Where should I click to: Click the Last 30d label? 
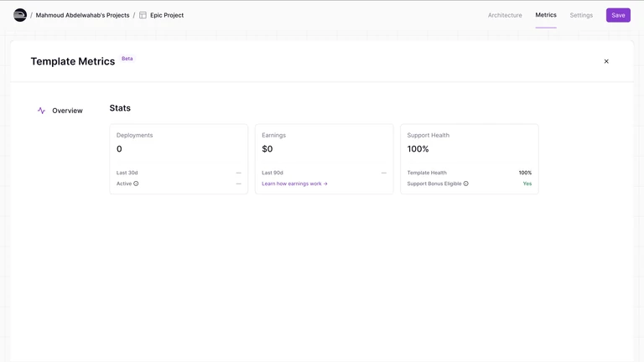[127, 173]
